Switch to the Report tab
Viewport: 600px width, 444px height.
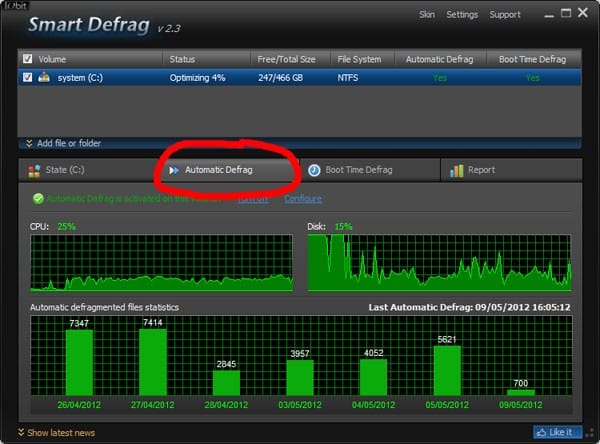click(511, 170)
